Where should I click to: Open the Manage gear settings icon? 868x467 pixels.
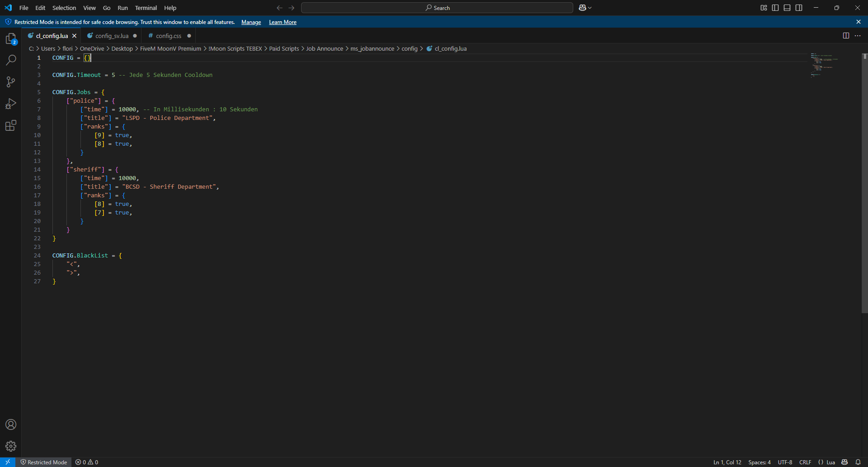pyautogui.click(x=11, y=446)
